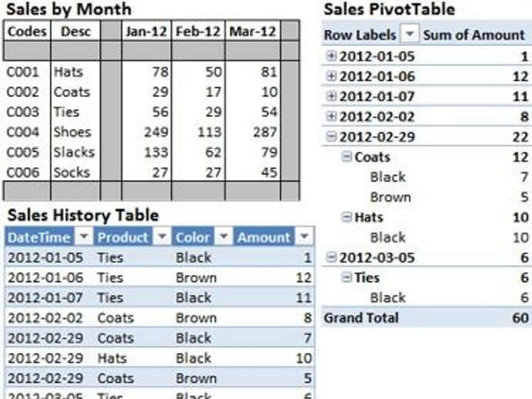The width and height of the screenshot is (532, 399).
Task: Select the Jan-12 column header cell
Action: click(146, 32)
